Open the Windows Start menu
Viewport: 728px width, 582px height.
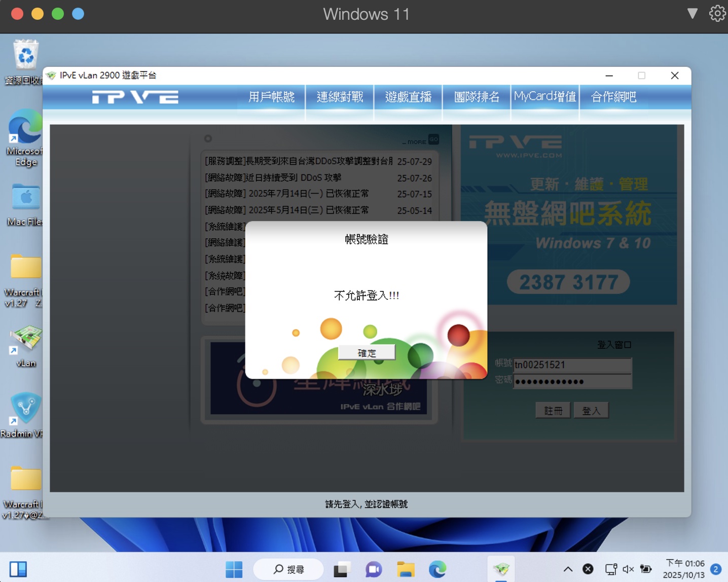pos(234,569)
